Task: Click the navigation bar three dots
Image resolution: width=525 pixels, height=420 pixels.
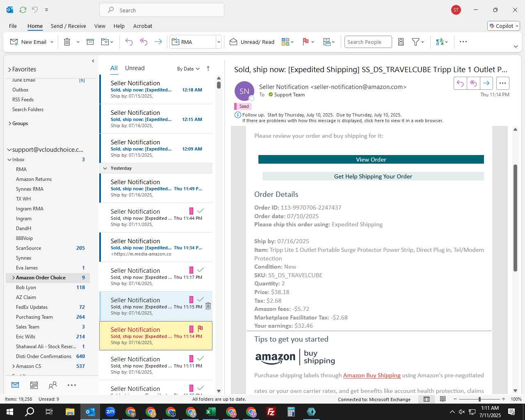Action: point(72,385)
